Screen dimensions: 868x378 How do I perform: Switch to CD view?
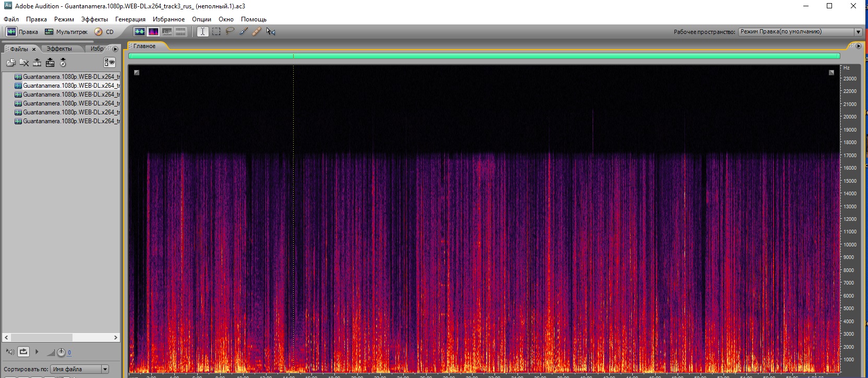[x=104, y=32]
